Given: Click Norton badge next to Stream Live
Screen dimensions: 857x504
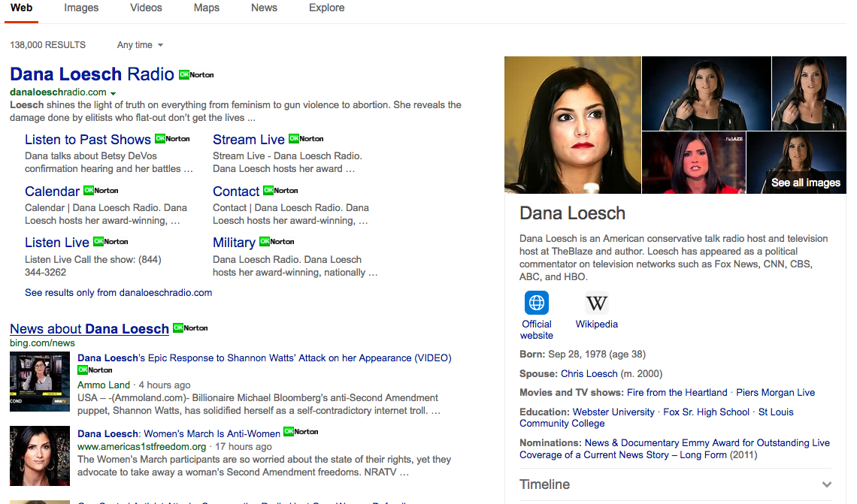Looking at the screenshot, I should pos(306,139).
